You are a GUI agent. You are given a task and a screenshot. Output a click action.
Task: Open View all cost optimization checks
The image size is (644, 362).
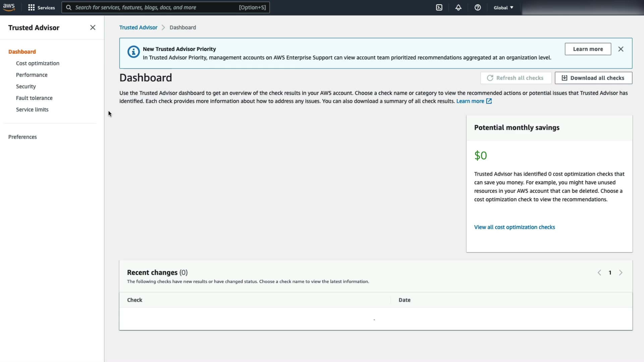point(514,227)
